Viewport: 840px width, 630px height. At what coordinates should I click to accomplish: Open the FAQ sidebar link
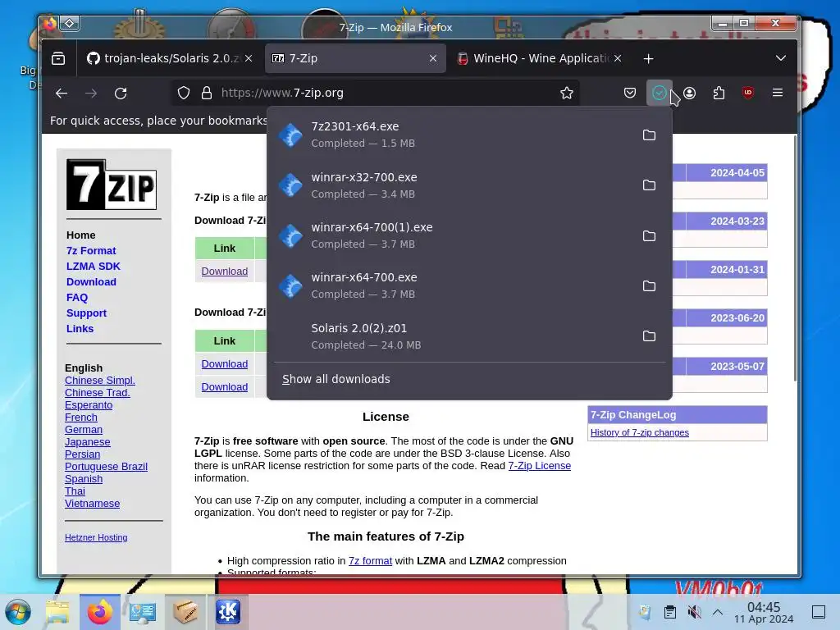click(x=76, y=297)
